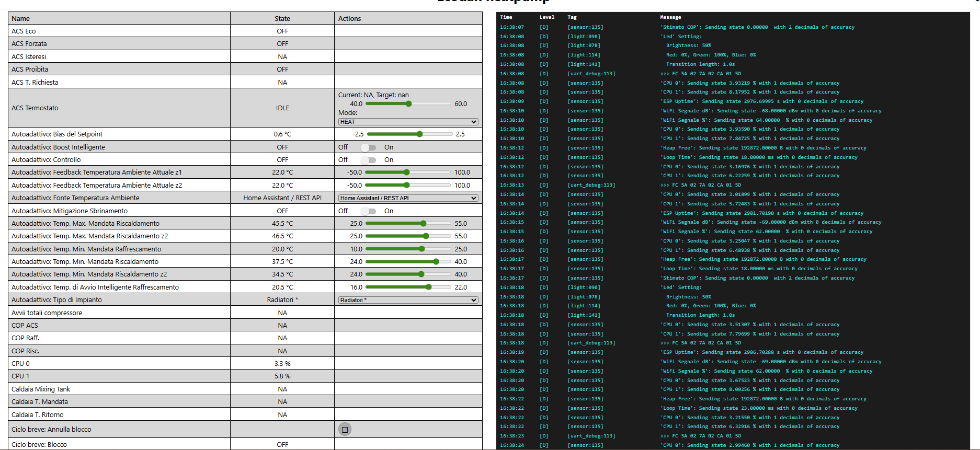Screen dimensions: 980x450
Task: Click the Temp. Min. Mandata Riscaldamento slider at 37.5 °C
Action: [x=408, y=262]
